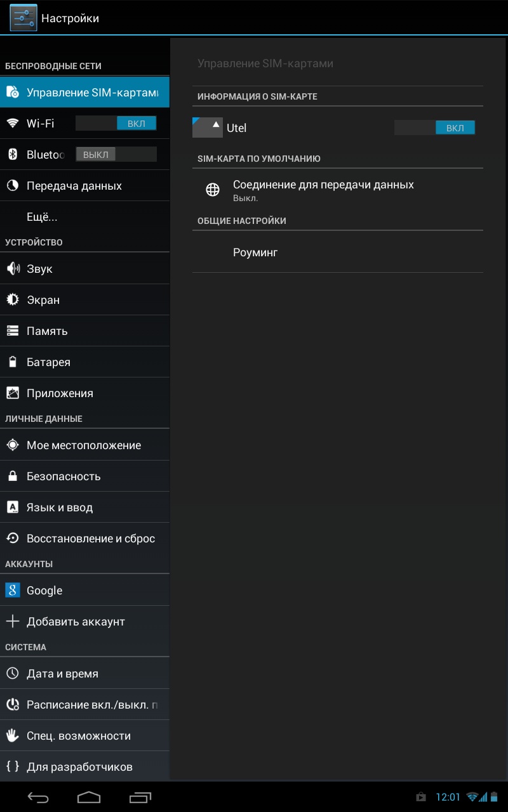Expand the Ещё... more wireless options
This screenshot has width=508, height=812.
(x=42, y=217)
